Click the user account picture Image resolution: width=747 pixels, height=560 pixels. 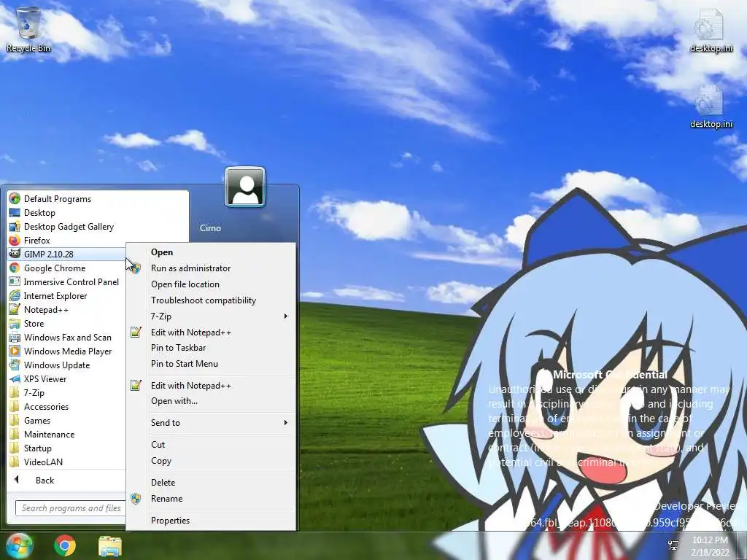[245, 187]
